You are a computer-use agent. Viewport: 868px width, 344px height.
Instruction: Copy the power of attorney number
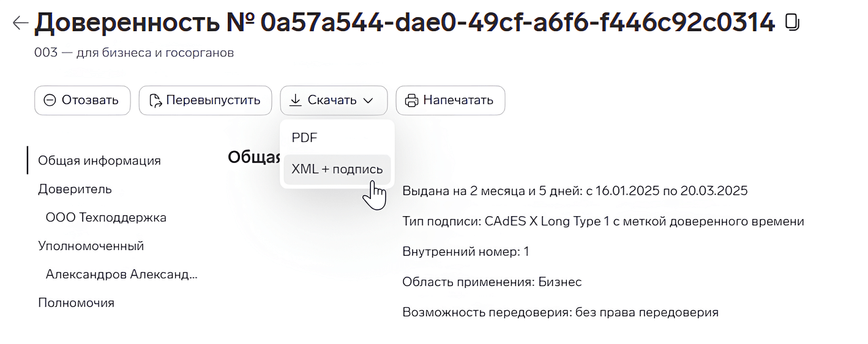click(791, 23)
